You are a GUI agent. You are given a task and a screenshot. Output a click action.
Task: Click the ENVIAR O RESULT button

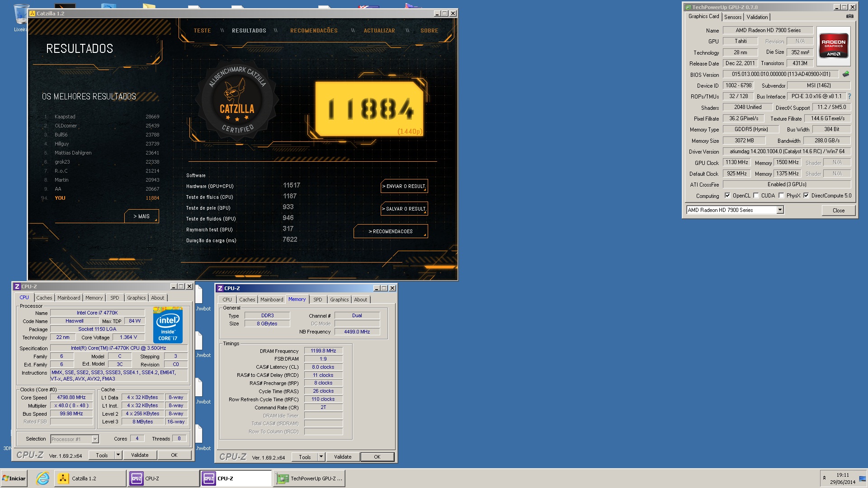click(404, 186)
